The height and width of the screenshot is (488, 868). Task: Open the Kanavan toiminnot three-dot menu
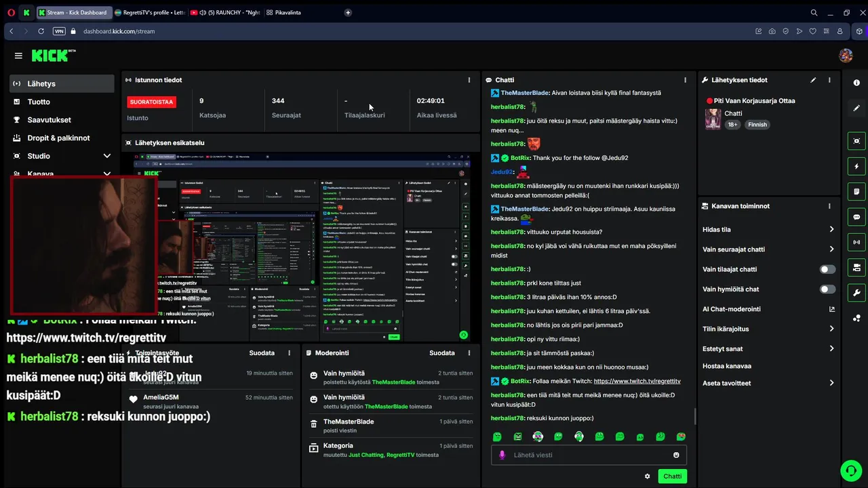click(x=829, y=206)
